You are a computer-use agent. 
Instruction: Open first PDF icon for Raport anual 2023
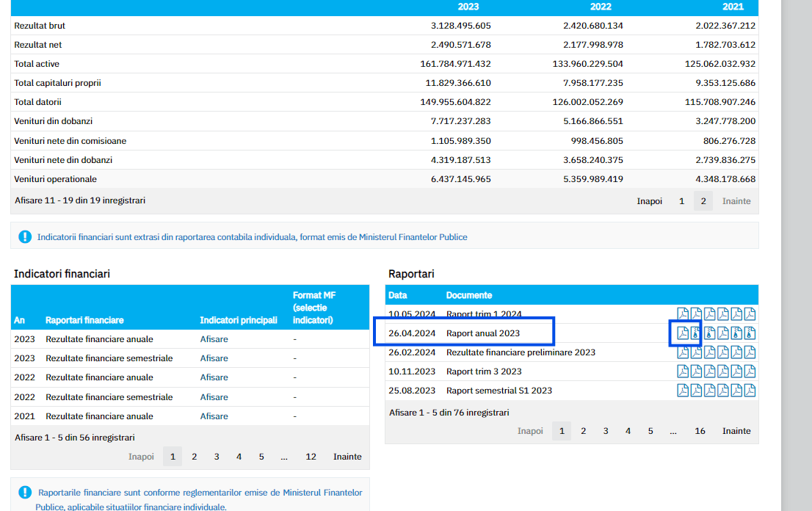682,333
